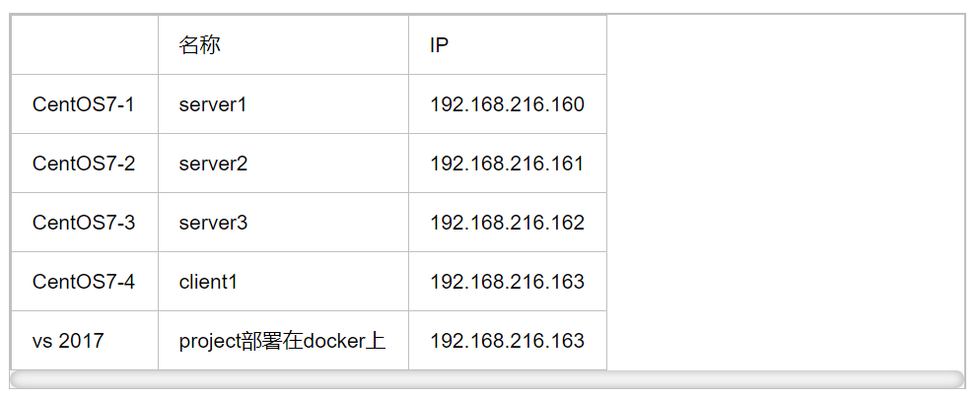Click the empty top-left header cell
This screenshot has height=396, width=980.
coord(85,45)
